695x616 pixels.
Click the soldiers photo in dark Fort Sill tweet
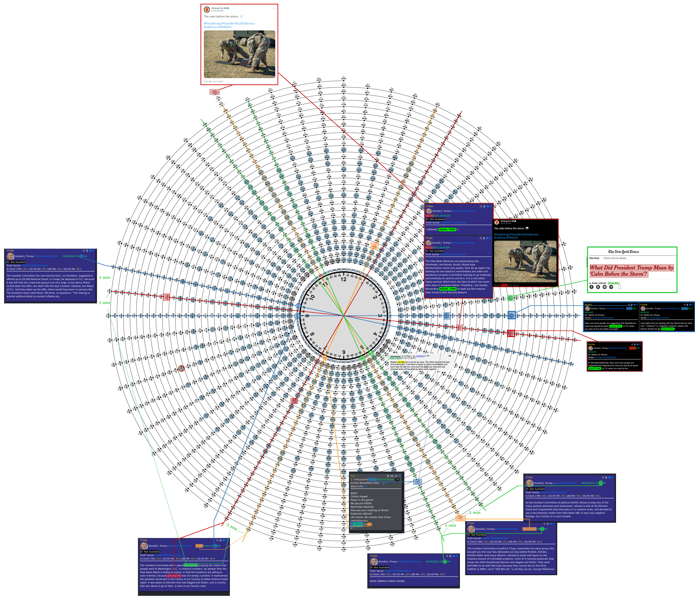pyautogui.click(x=525, y=262)
